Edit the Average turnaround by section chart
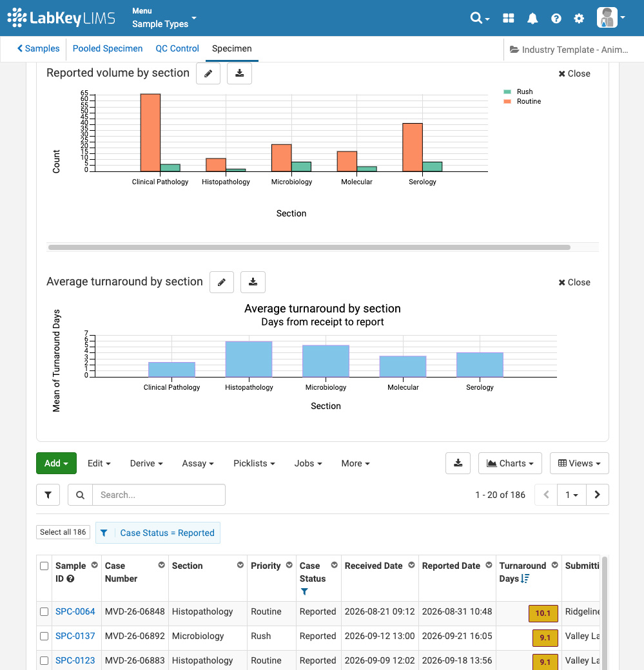Screen dimensions: 644x670 point(222,282)
